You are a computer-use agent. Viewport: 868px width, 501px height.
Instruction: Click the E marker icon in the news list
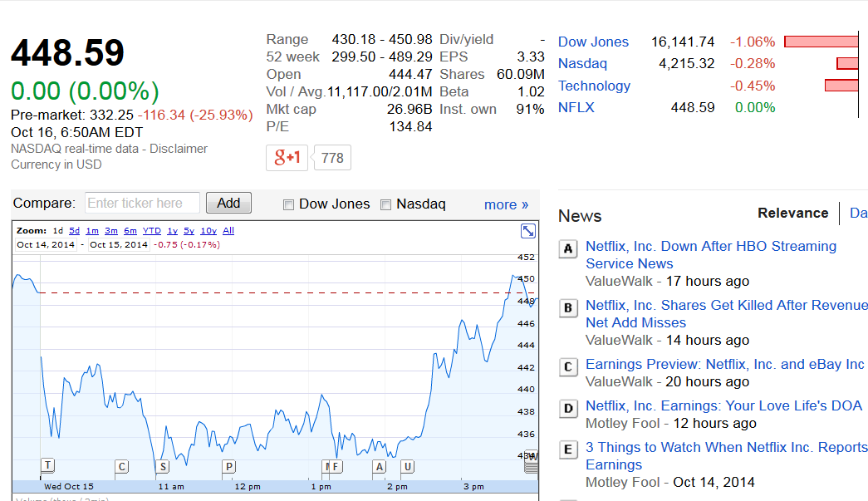pos(568,450)
